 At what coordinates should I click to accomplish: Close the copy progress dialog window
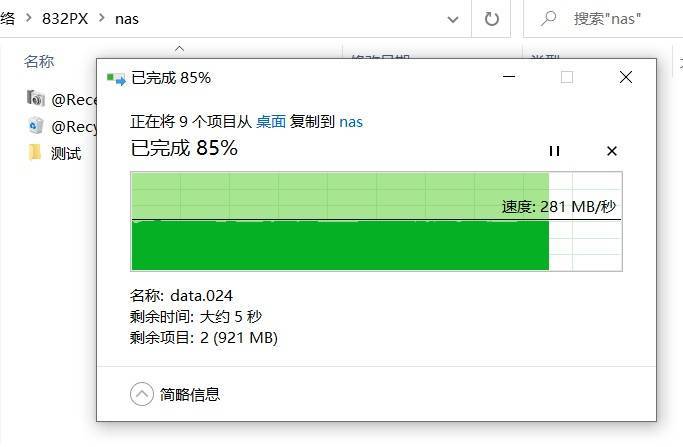click(x=626, y=77)
